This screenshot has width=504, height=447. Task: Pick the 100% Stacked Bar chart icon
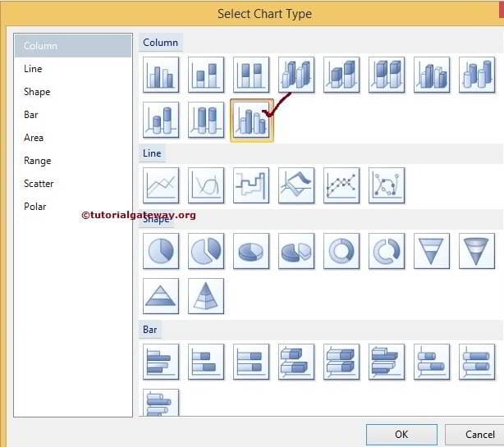click(251, 362)
